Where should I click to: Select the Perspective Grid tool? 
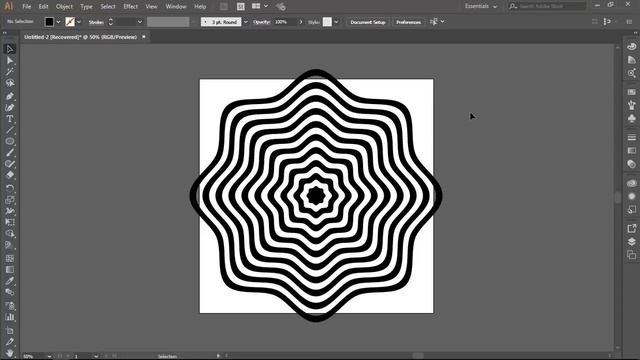click(10, 245)
